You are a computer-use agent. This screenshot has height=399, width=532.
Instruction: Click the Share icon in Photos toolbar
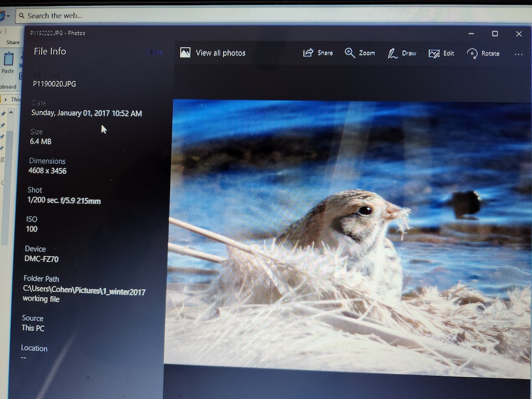pos(308,53)
